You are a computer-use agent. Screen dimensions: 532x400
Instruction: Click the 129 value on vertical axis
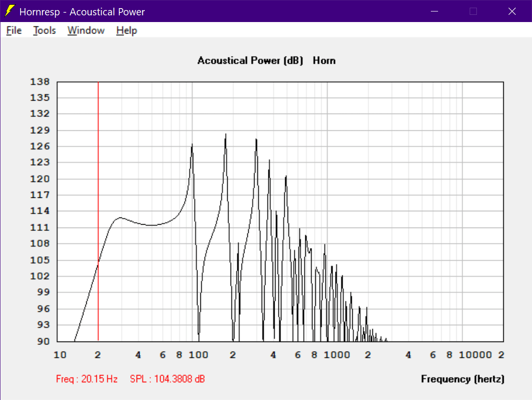pos(40,130)
